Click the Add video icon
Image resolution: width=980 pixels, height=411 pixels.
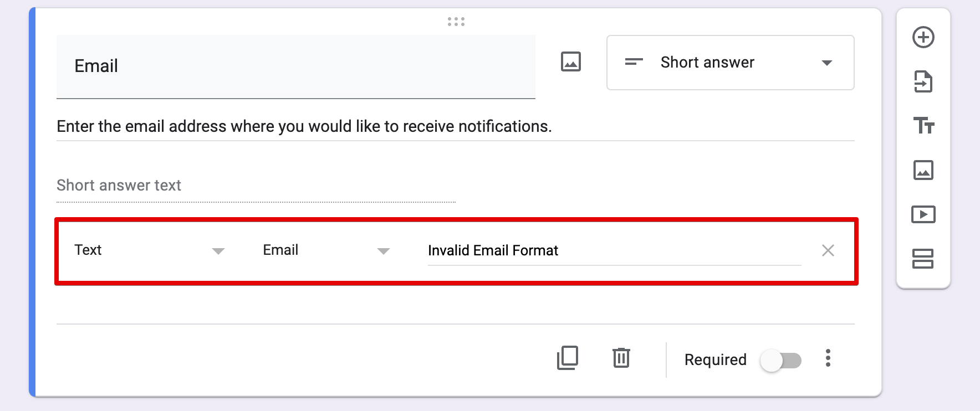tap(923, 214)
